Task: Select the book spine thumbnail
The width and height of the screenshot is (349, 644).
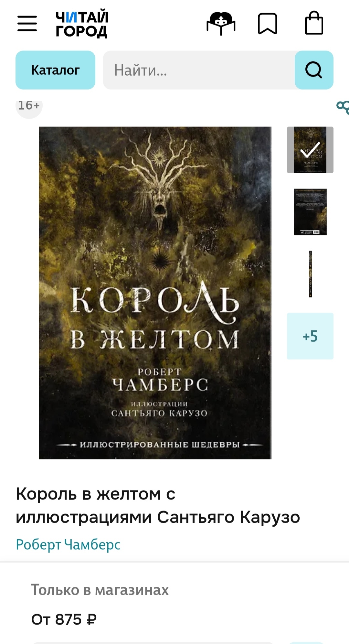Action: [310, 274]
